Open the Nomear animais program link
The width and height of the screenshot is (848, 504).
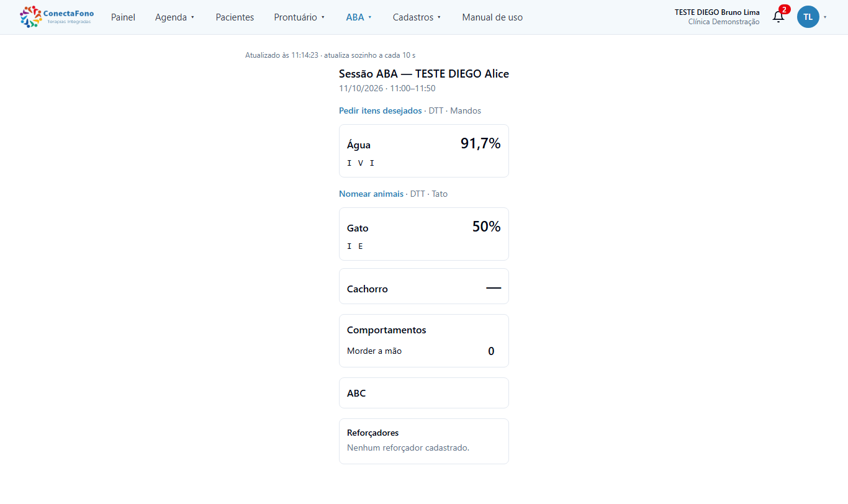click(371, 194)
